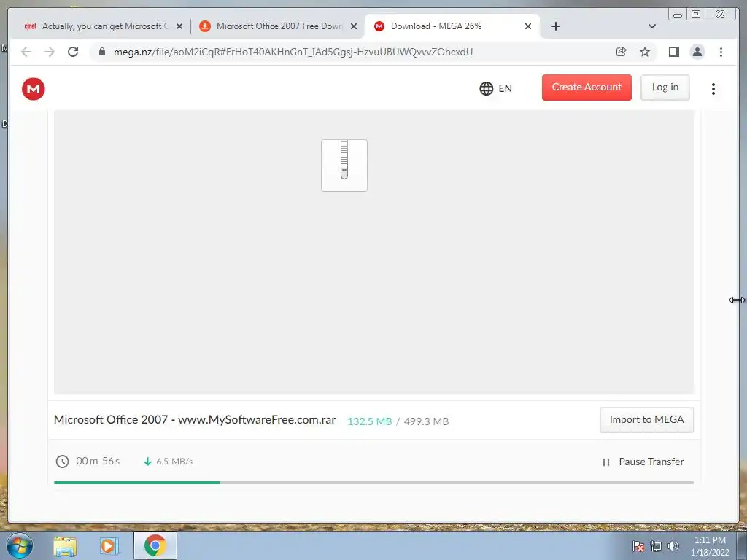This screenshot has width=747, height=560.
Task: Click the Create Account button
Action: 587,87
